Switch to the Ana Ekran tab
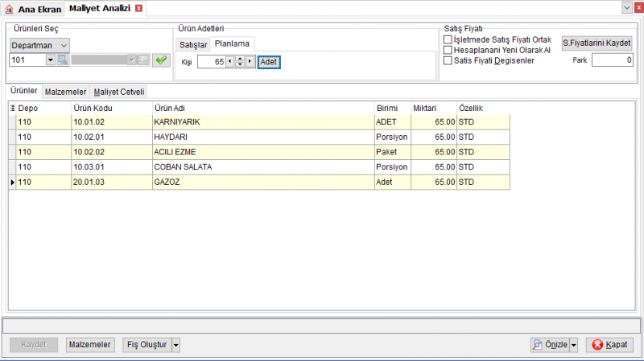Screen dimensions: 644x361 pyautogui.click(x=34, y=9)
